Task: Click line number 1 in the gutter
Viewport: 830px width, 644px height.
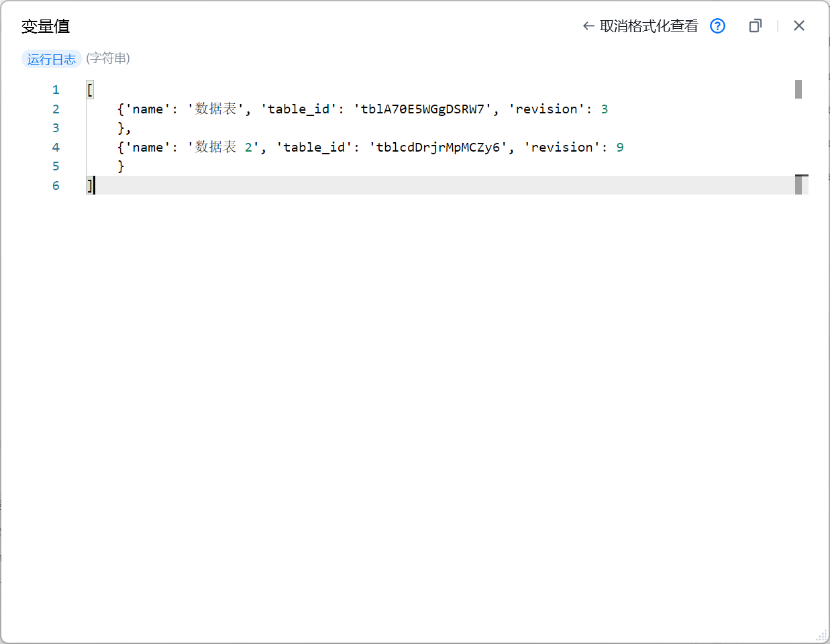Action: [56, 90]
